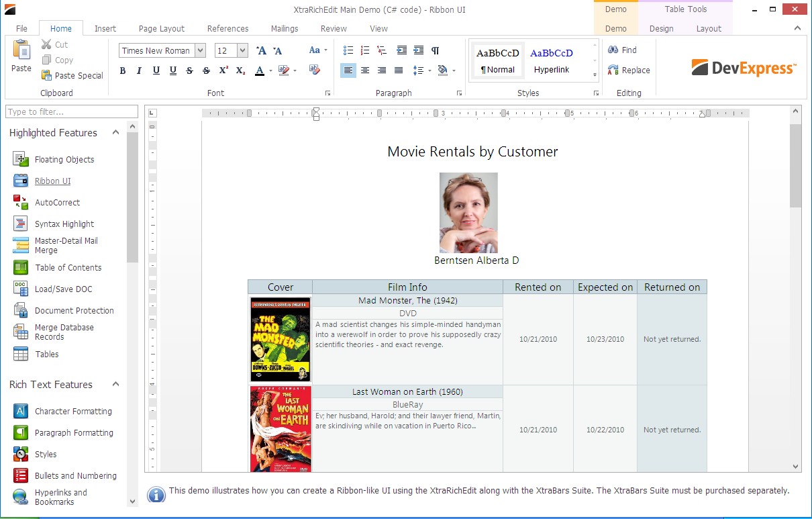Open the font size dropdown
The width and height of the screenshot is (812, 519).
[x=242, y=50]
